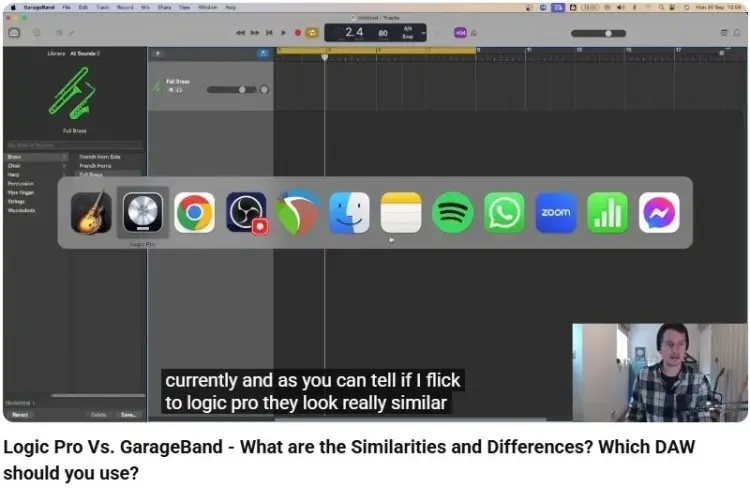Click the Delete button in Library
750x488 pixels.
click(99, 415)
